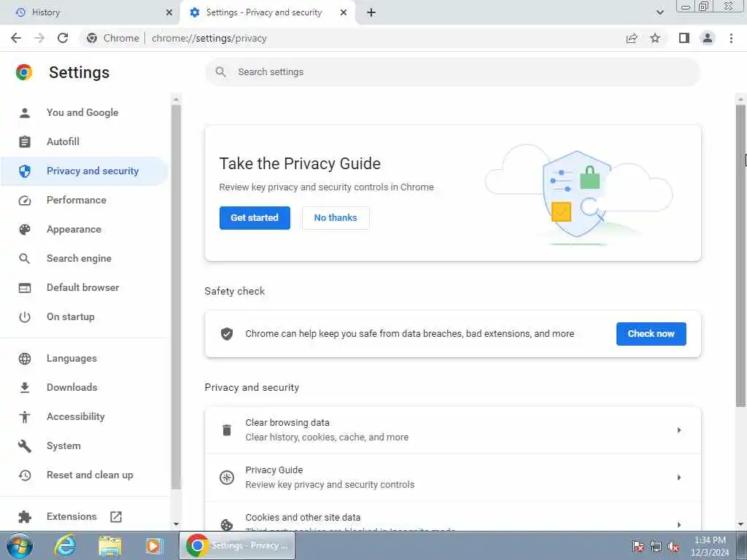Launch Internet Explorer from taskbar
Image resolution: width=747 pixels, height=560 pixels.
(65, 545)
